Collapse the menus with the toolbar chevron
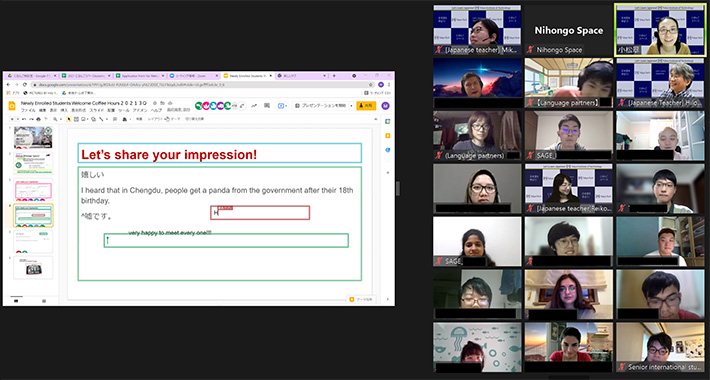This screenshot has width=710, height=380. (376, 119)
